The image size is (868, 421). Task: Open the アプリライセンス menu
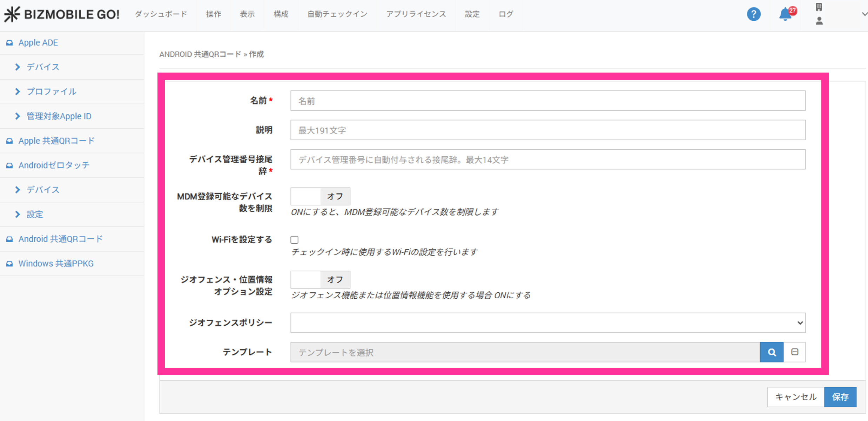pyautogui.click(x=416, y=14)
